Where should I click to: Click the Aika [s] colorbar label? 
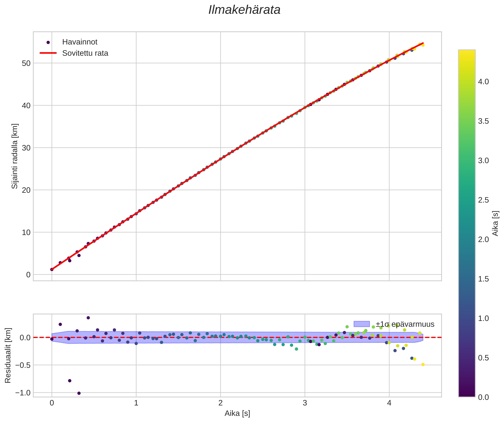(x=495, y=223)
